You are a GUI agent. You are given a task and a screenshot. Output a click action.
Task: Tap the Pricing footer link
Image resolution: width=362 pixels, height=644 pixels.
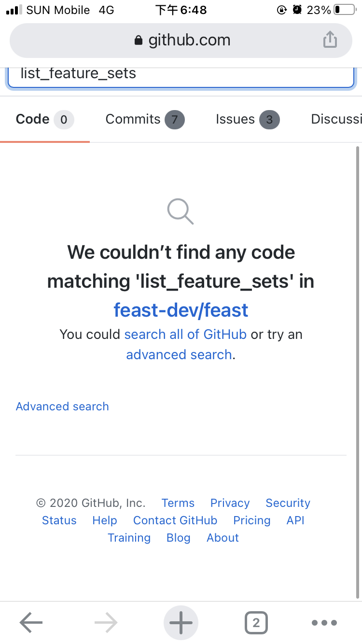[251, 520]
